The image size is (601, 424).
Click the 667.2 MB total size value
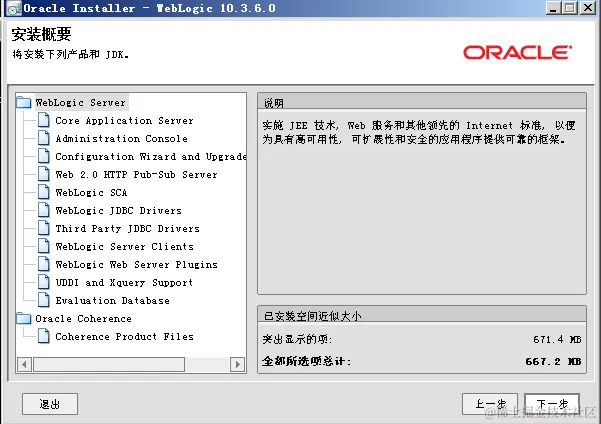[x=553, y=361]
